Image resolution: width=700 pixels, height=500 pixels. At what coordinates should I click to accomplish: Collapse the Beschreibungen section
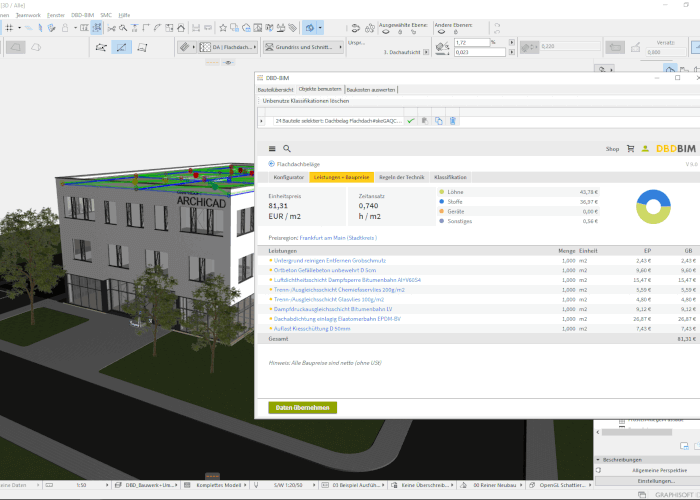[x=598, y=460]
